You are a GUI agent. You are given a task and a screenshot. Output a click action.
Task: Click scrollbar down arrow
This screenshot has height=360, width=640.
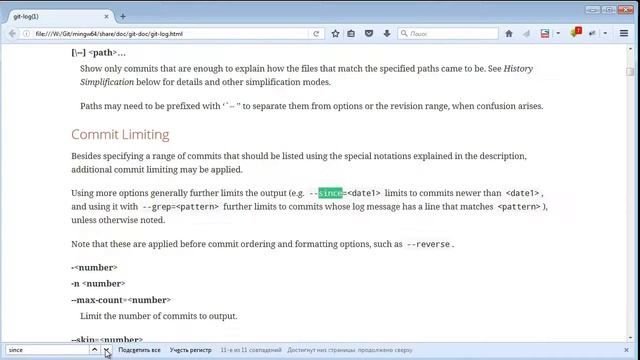tap(630, 338)
